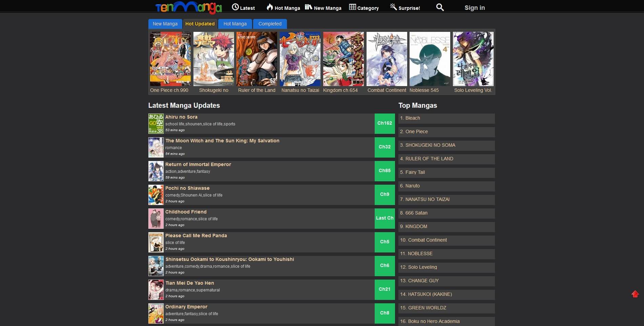Click the Ch5 chapter button

385,242
